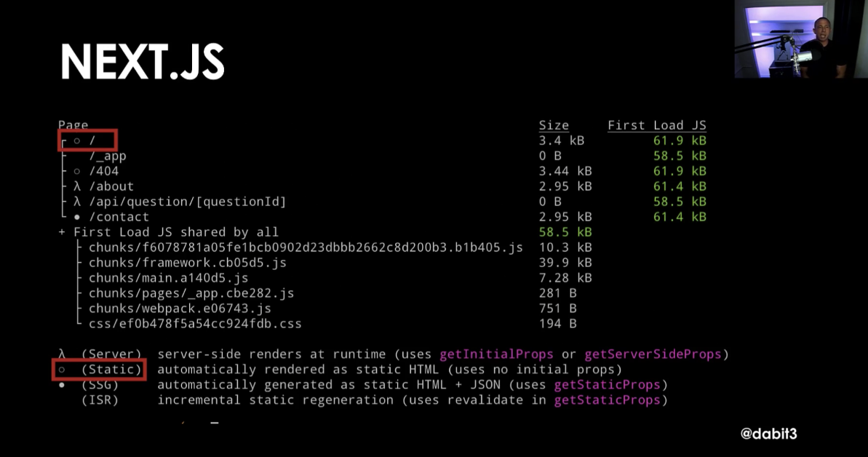Select the "chunks/framework.cb05d5.js" file line
The width and height of the screenshot is (868, 457).
(188, 263)
